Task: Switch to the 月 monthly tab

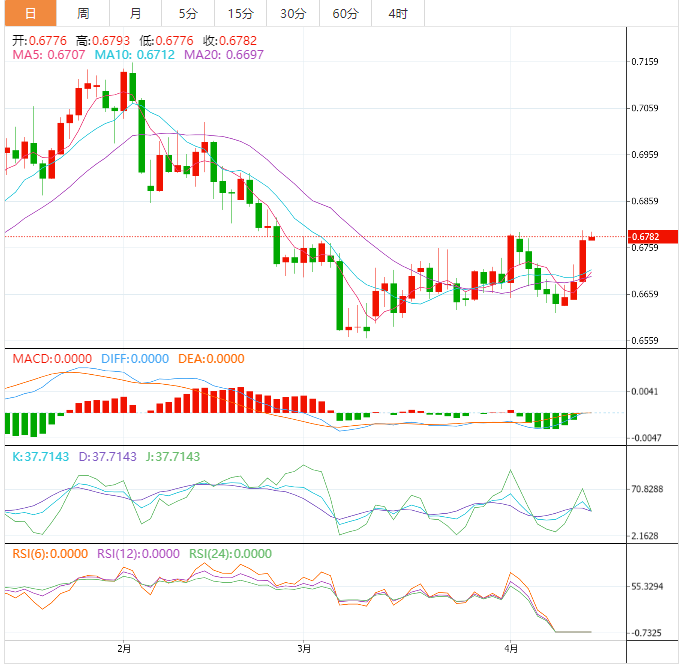Action: pos(136,13)
